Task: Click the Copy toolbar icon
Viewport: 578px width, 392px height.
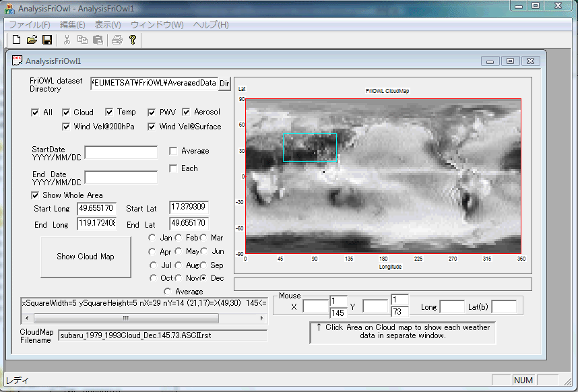Action: 82,40
